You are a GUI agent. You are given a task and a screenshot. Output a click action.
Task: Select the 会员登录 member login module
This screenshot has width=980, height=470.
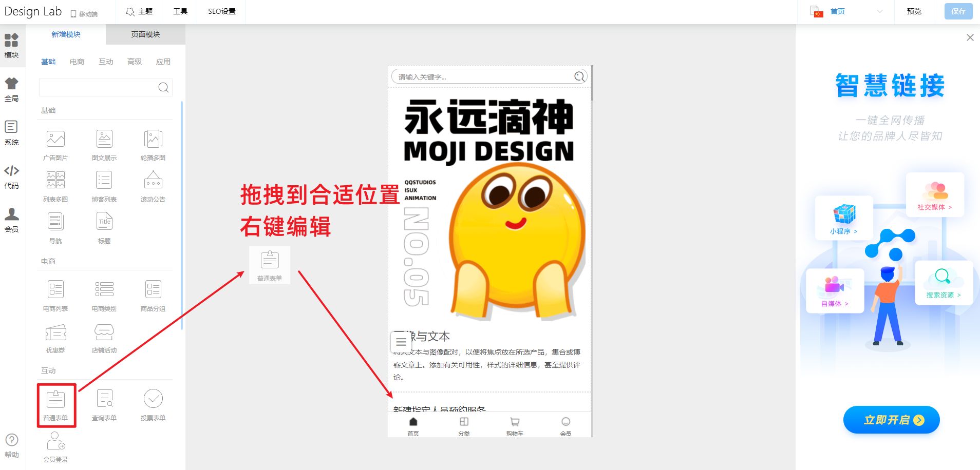(x=55, y=447)
